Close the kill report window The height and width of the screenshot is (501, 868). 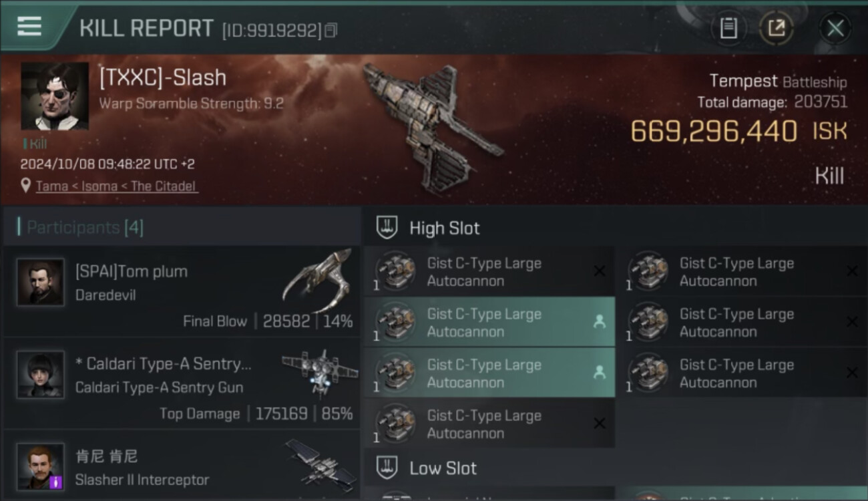835,28
